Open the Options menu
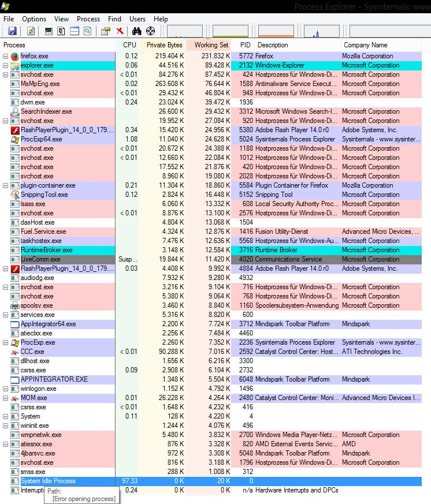The height and width of the screenshot is (504, 431). (34, 19)
